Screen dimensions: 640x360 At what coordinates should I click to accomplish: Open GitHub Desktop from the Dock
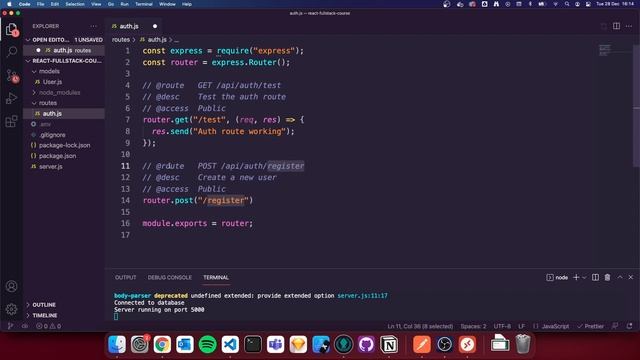(366, 344)
